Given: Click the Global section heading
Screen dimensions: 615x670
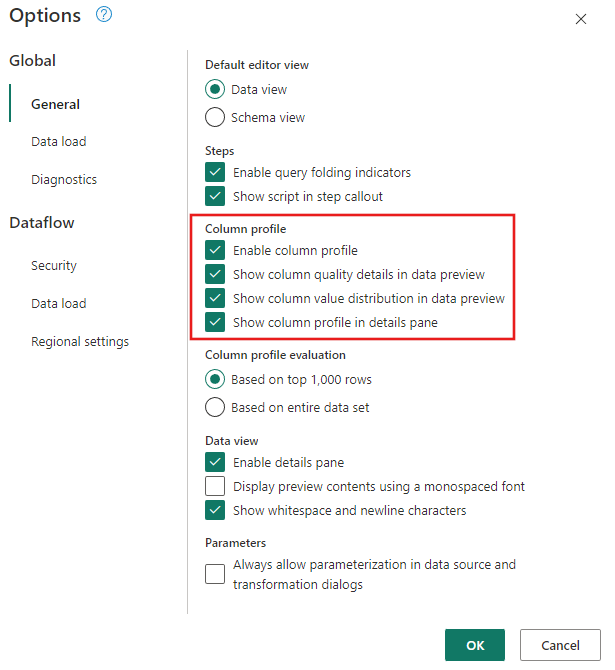Looking at the screenshot, I should 32,61.
